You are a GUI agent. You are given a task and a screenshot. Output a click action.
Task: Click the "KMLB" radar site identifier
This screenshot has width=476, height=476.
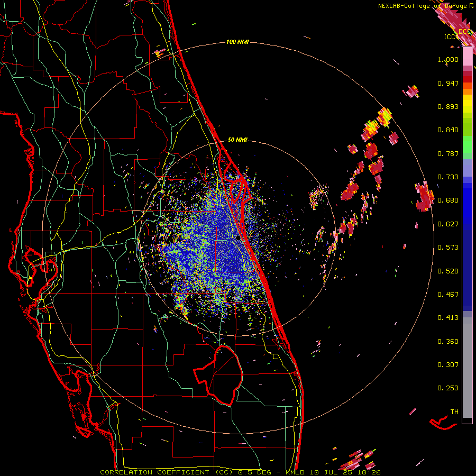click(296, 472)
